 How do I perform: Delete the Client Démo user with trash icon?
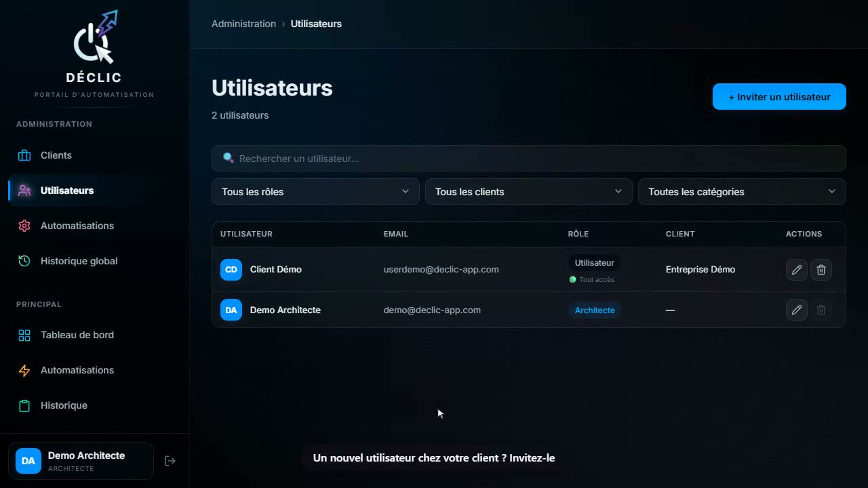[821, 270]
